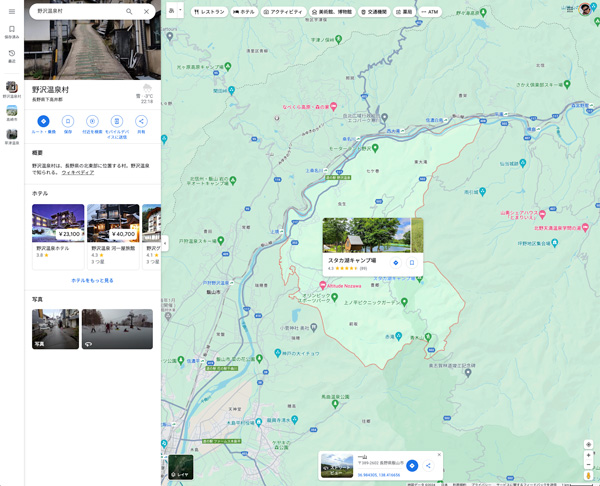This screenshot has height=486, width=600.
Task: Click save bookmark on スタカ湖キャンプ場 card
Action: (x=412, y=263)
